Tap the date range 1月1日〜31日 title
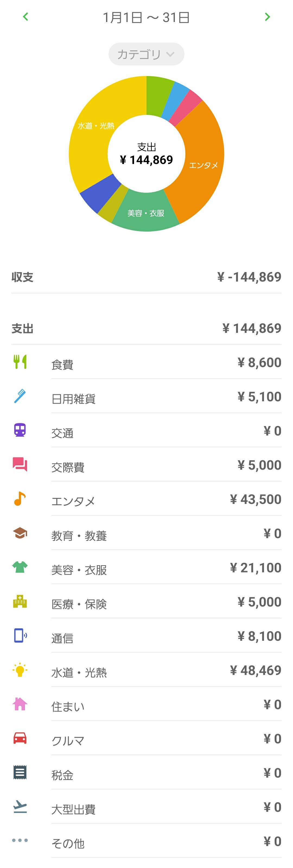The image size is (293, 868). pyautogui.click(x=146, y=18)
